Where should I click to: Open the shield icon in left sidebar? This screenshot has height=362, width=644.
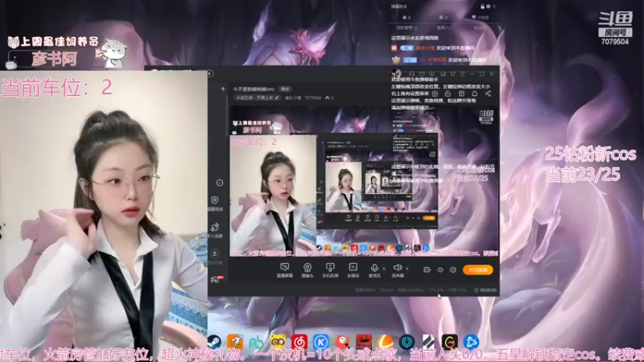click(215, 200)
